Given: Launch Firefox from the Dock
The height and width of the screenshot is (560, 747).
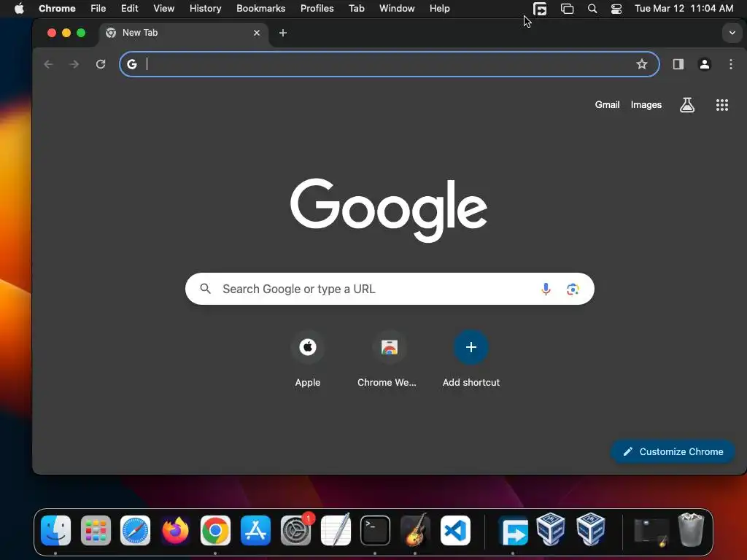Looking at the screenshot, I should click(x=175, y=530).
